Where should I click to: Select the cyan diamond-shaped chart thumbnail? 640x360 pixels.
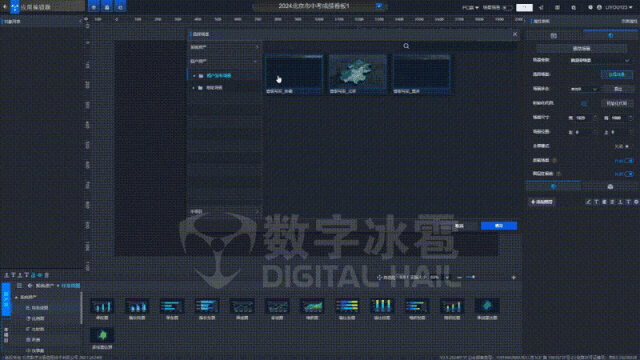point(487,306)
